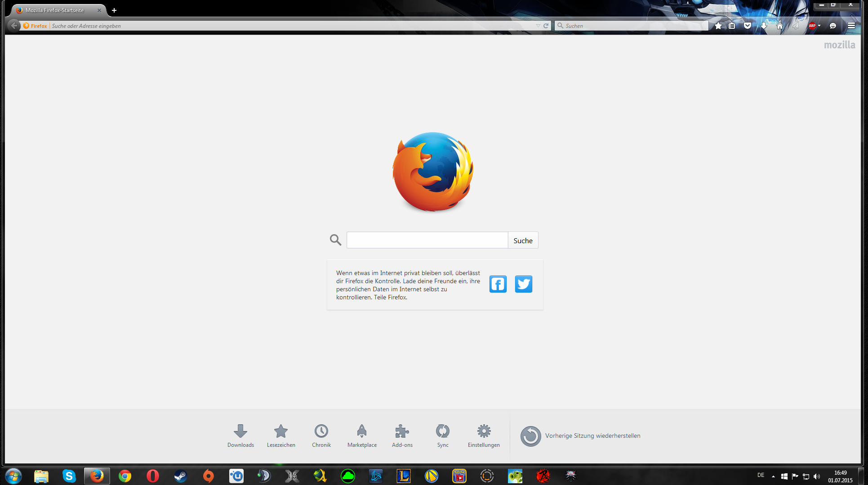Share Firefox on Twitter icon

[524, 284]
